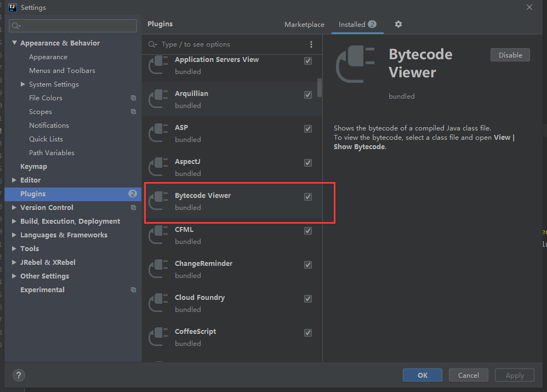
Task: Open Path Variables settings page
Action: click(x=52, y=153)
